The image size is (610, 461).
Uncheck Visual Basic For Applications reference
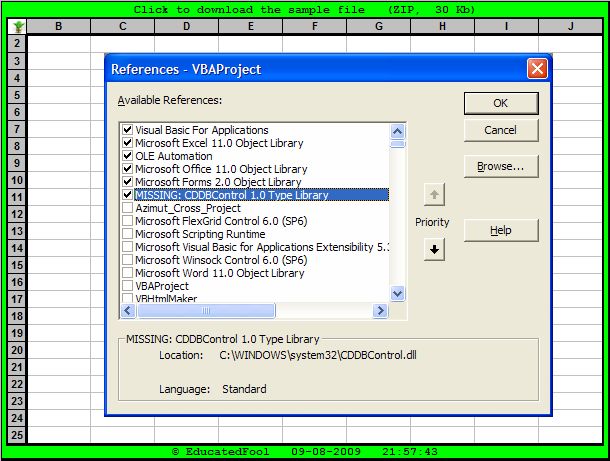[x=128, y=130]
